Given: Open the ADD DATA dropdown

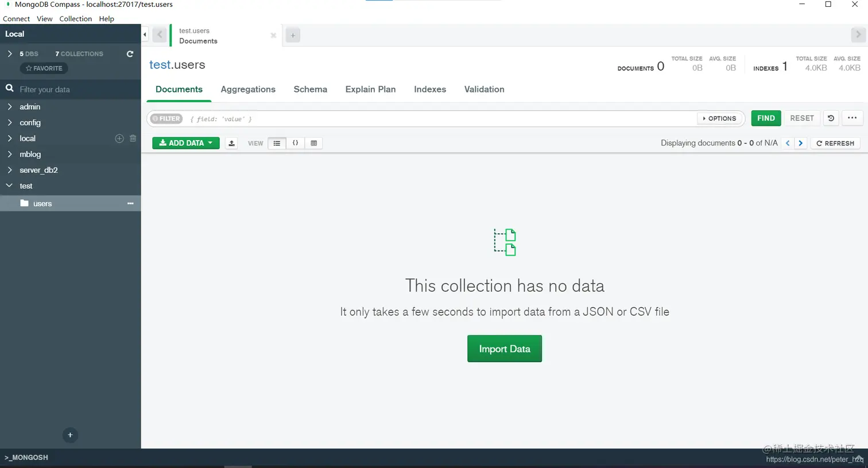Looking at the screenshot, I should [x=185, y=143].
